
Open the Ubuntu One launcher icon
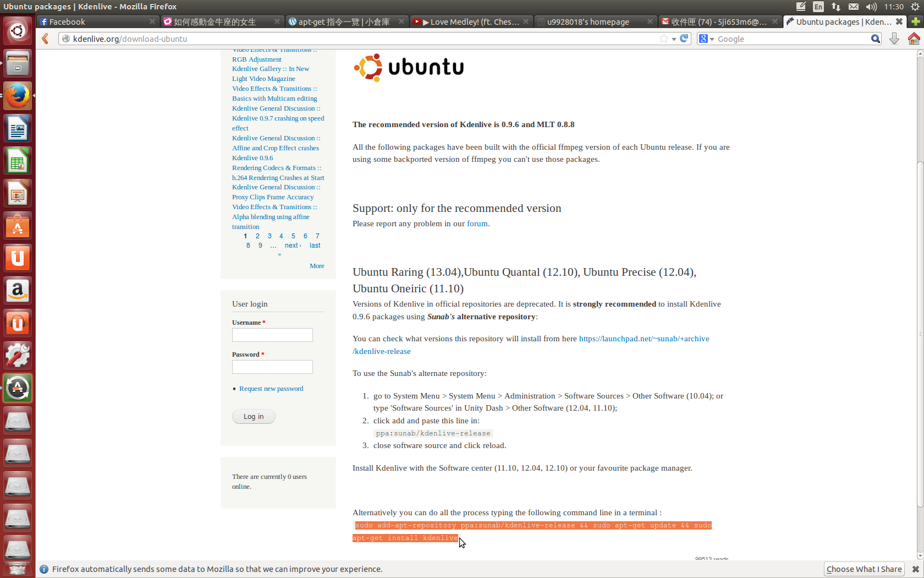click(x=18, y=258)
